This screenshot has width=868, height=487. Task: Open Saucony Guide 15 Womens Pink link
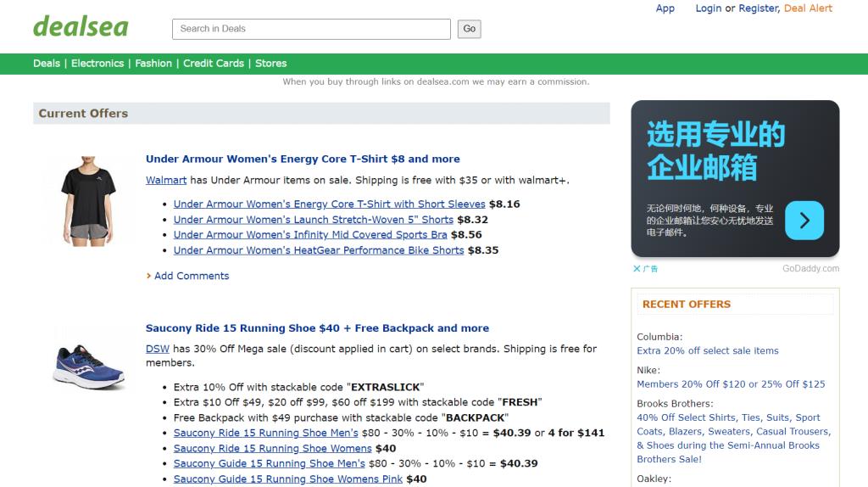point(288,479)
